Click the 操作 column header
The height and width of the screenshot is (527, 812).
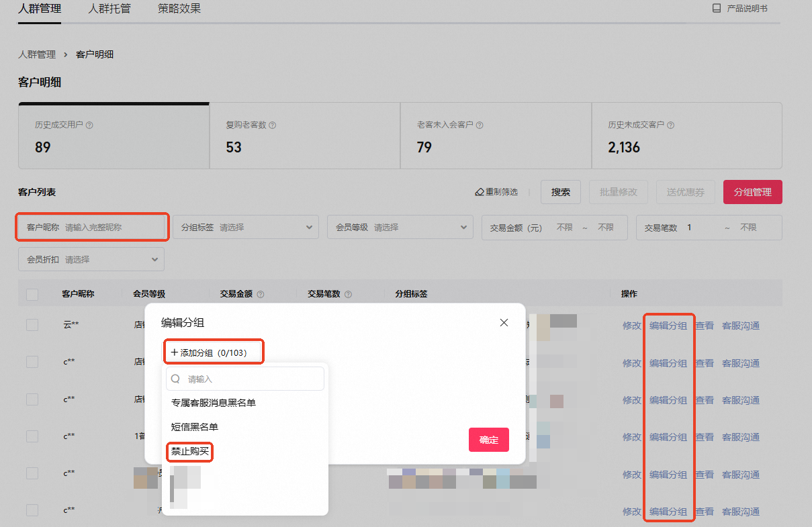(629, 294)
